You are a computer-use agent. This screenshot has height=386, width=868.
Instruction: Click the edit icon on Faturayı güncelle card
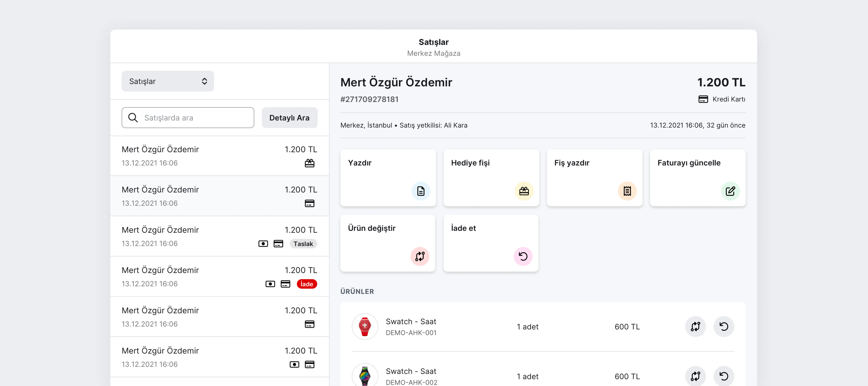pyautogui.click(x=730, y=191)
